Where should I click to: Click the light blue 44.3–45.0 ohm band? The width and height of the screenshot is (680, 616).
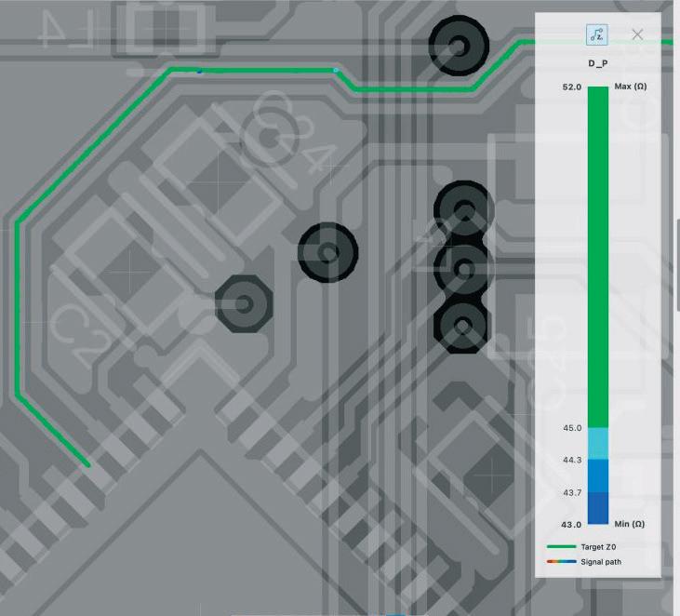point(598,443)
